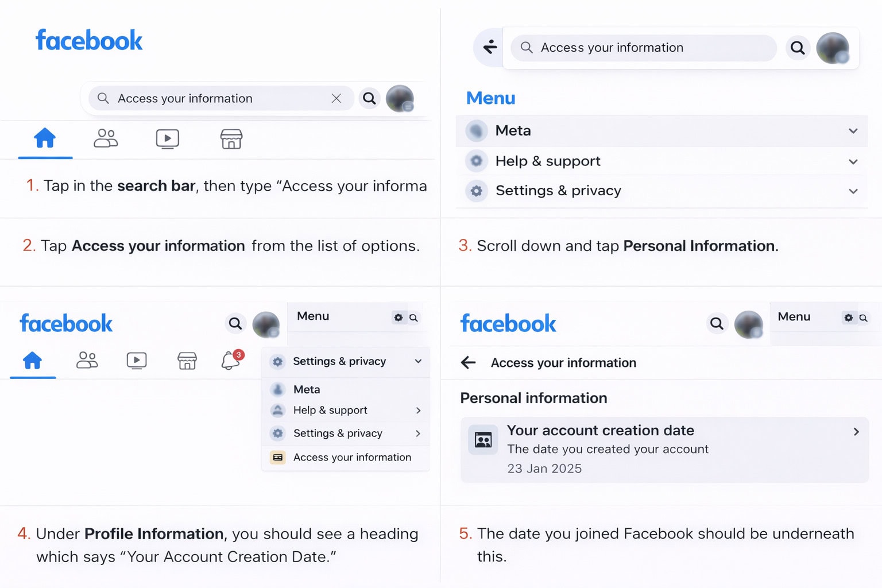Click yellow icon entry Access your information in dropdown

tap(351, 457)
